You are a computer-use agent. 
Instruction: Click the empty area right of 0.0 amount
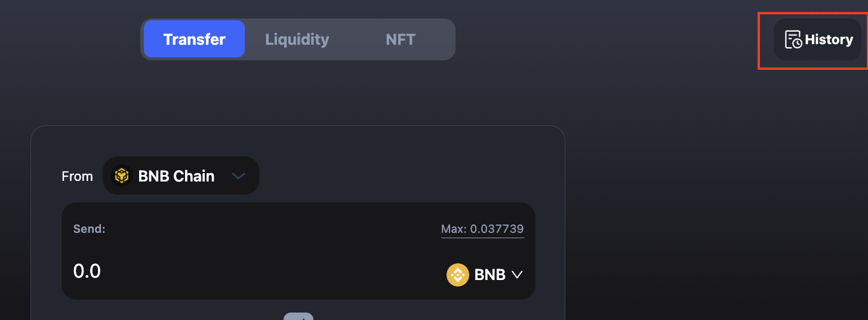pyautogui.click(x=269, y=272)
